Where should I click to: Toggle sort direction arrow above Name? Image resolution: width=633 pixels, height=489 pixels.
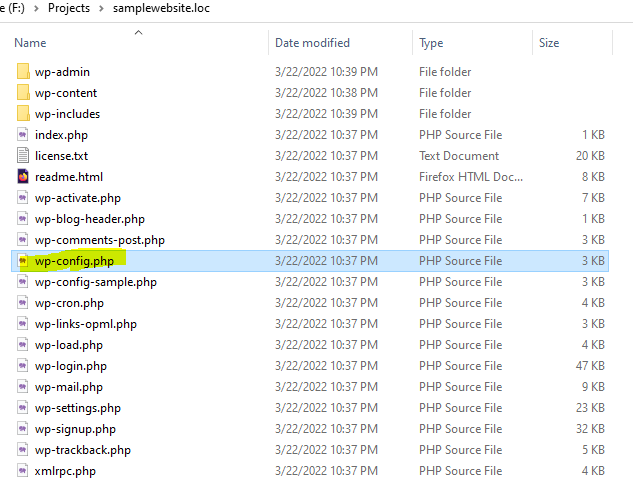[x=138, y=32]
